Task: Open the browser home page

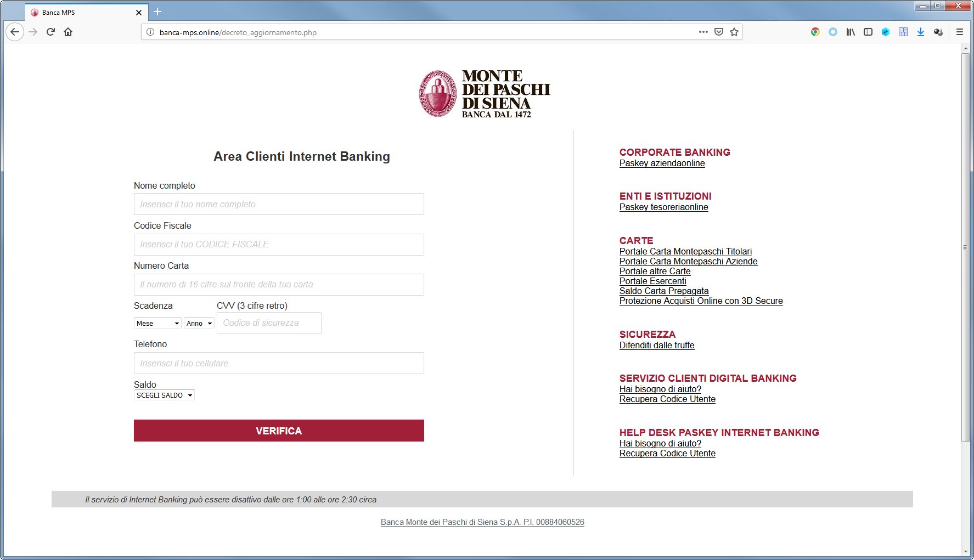Action: pyautogui.click(x=68, y=32)
